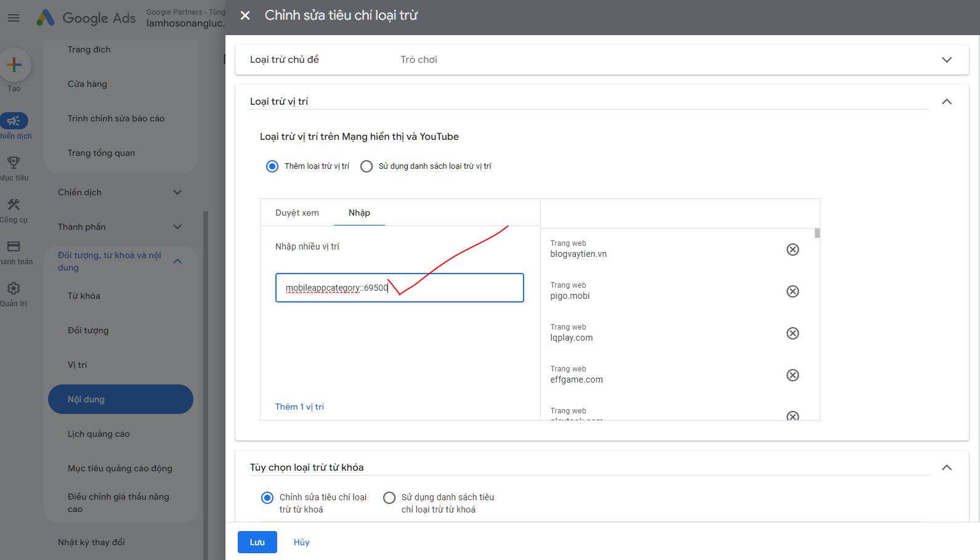The image size is (980, 560).
Task: Select 'Thêm loại trừ vị trí' radio button
Action: [x=272, y=166]
